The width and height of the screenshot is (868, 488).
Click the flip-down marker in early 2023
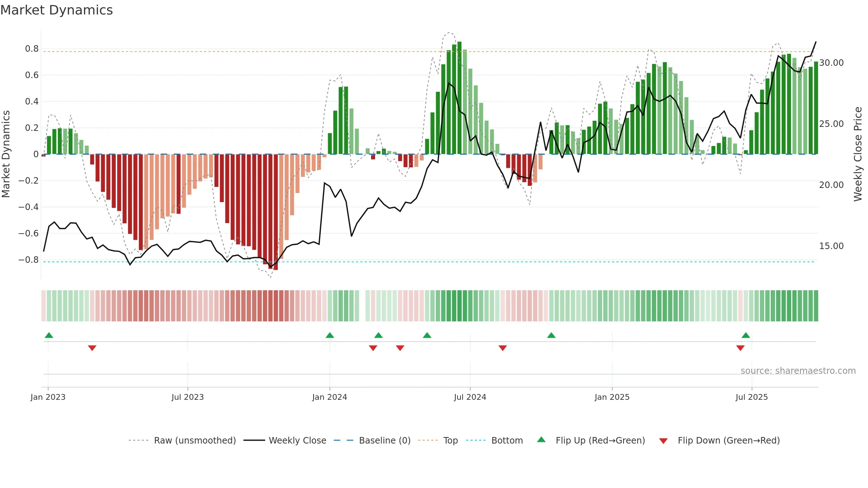coord(92,348)
